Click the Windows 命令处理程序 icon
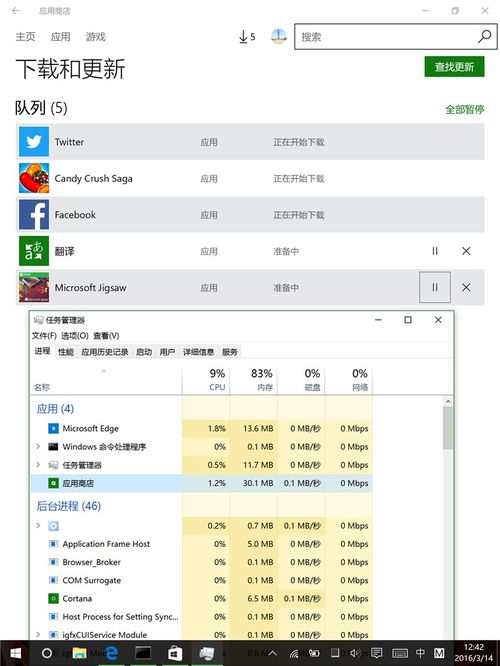The image size is (500, 666). pyautogui.click(x=53, y=446)
